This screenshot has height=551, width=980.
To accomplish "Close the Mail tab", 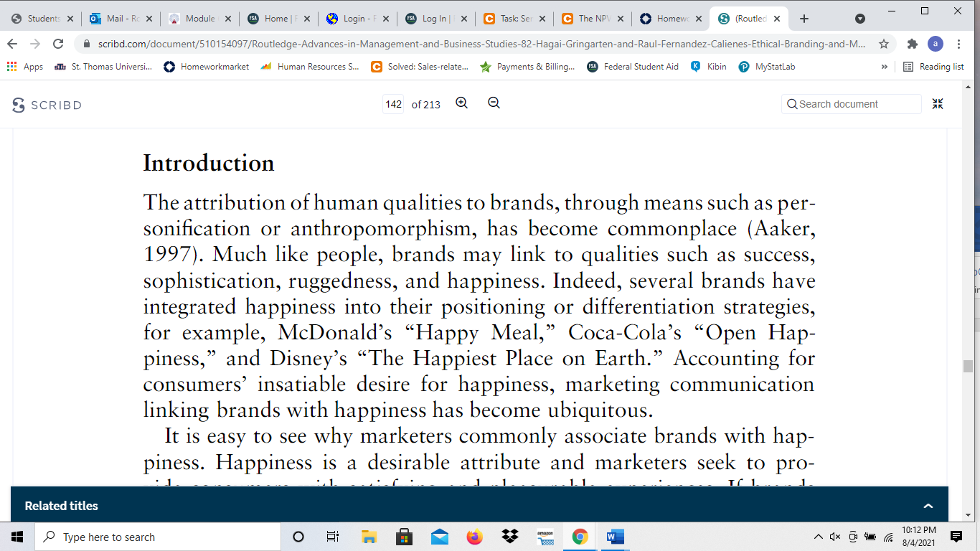I will [x=149, y=19].
